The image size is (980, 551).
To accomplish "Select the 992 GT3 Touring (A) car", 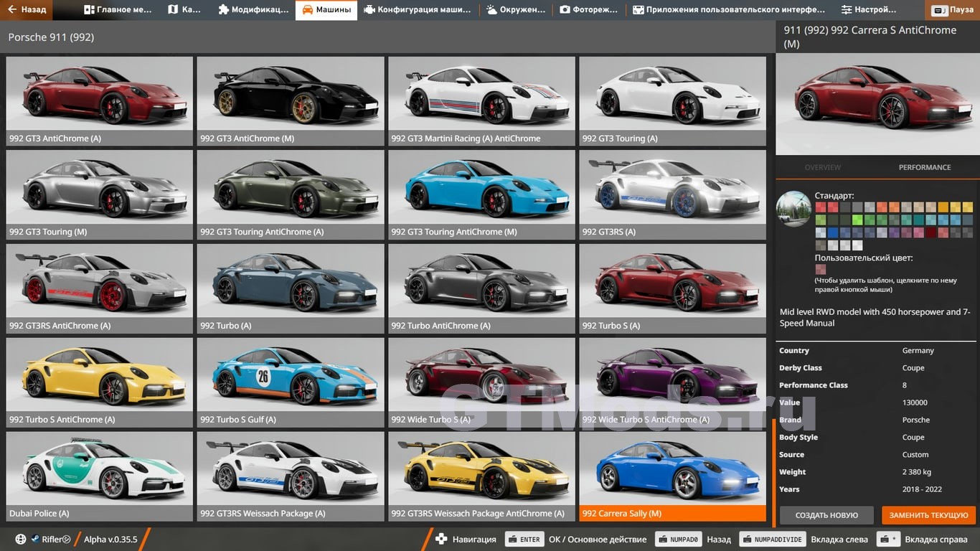I will (673, 101).
